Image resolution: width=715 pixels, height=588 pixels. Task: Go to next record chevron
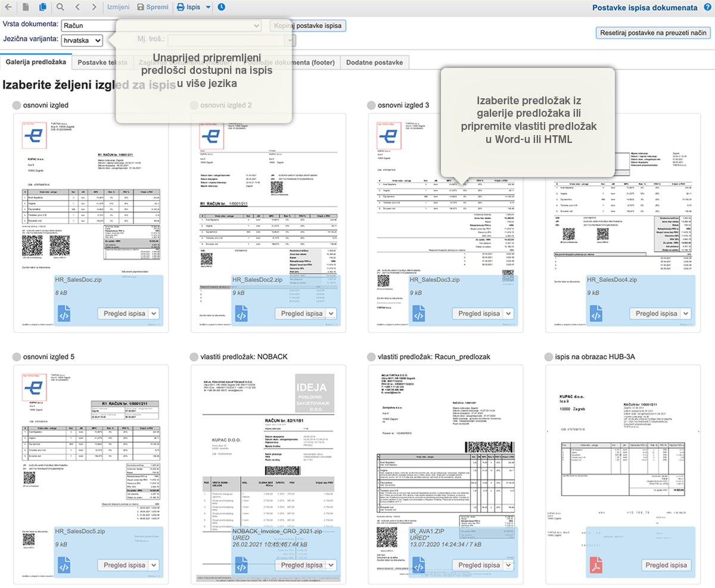click(95, 8)
